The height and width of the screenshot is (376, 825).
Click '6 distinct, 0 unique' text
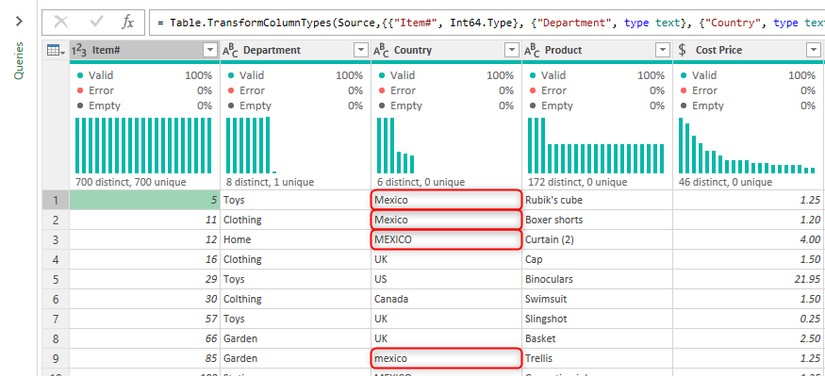click(421, 182)
